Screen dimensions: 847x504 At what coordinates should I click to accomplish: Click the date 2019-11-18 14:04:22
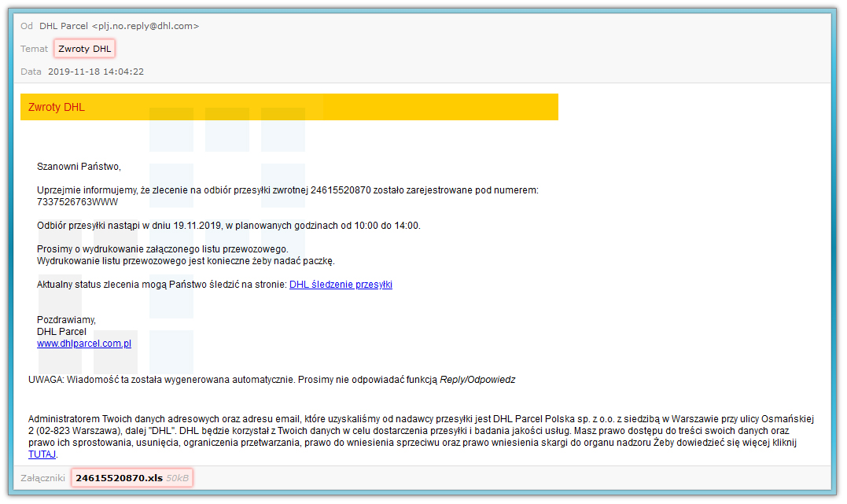(96, 72)
